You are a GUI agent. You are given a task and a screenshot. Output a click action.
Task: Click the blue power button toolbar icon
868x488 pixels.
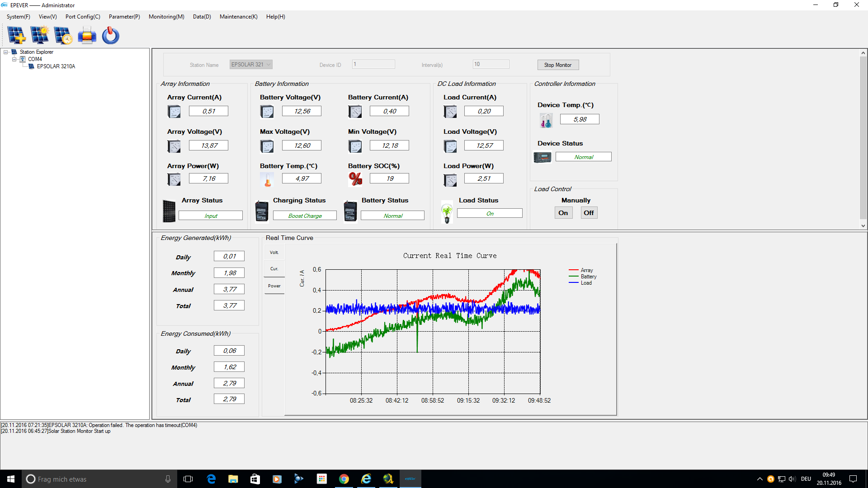click(110, 35)
